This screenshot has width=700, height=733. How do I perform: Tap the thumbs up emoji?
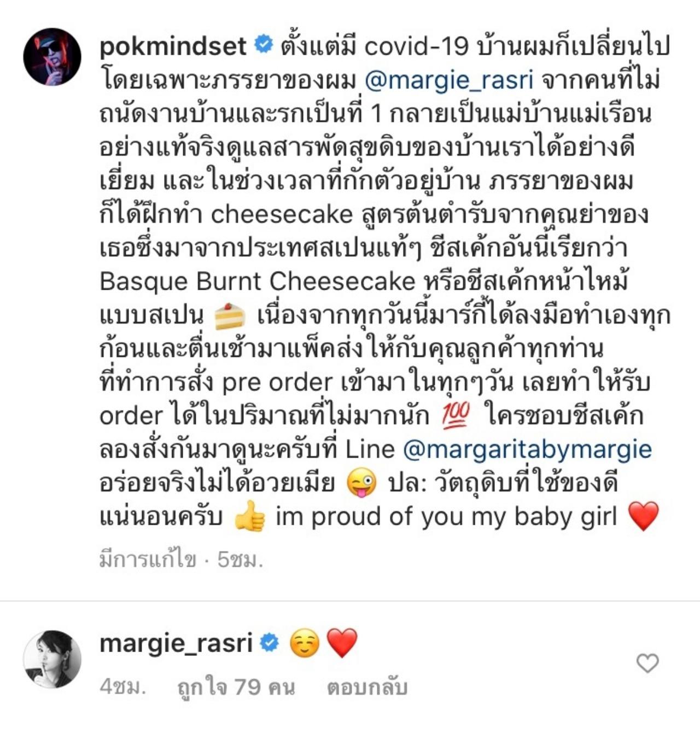click(x=249, y=517)
